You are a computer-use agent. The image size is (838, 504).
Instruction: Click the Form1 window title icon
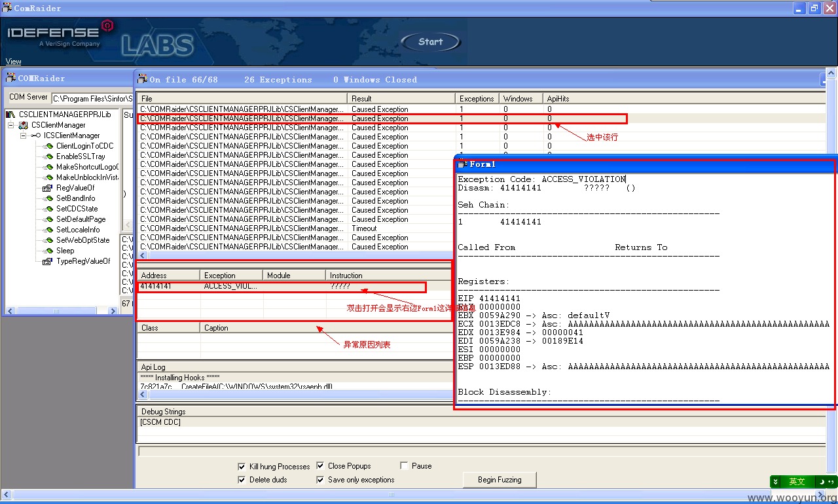pyautogui.click(x=463, y=164)
